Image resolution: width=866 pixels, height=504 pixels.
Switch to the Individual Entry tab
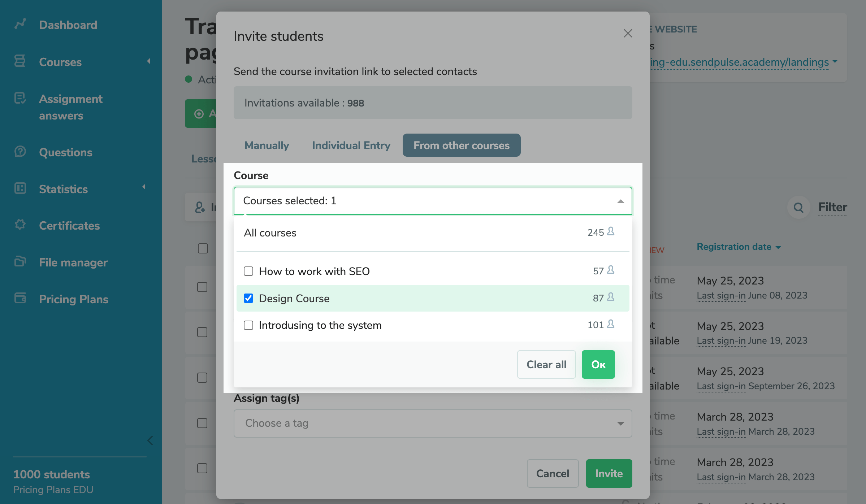pos(351,145)
